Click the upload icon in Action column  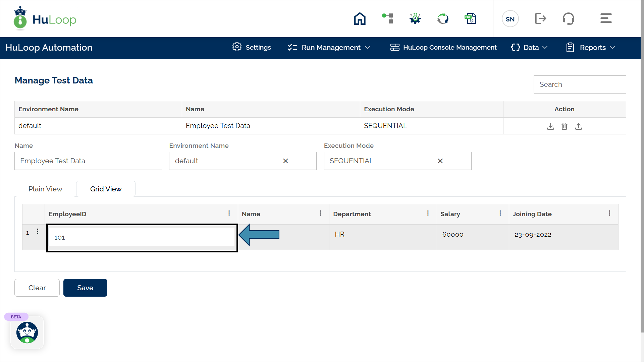click(x=579, y=126)
